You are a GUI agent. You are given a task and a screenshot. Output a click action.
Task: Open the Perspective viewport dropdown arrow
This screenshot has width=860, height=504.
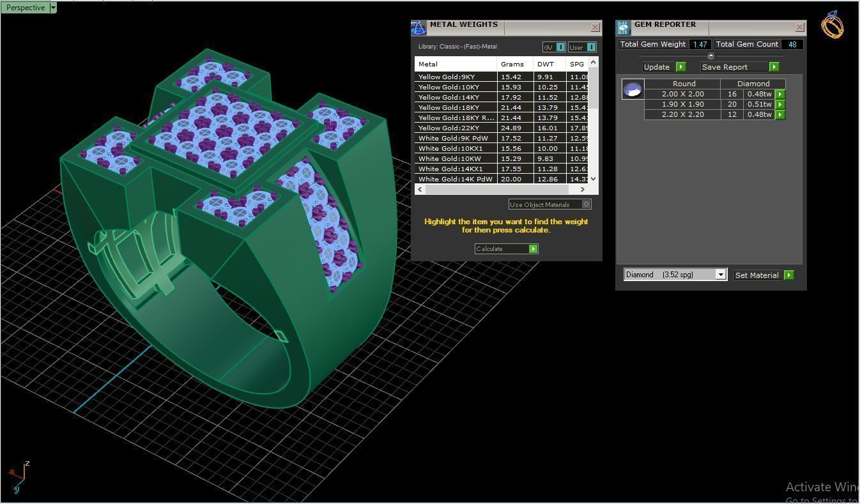(x=53, y=8)
